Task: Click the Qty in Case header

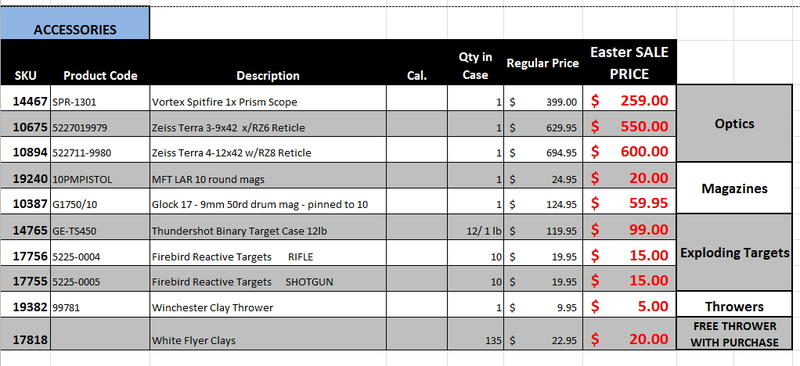Action: click(x=476, y=66)
